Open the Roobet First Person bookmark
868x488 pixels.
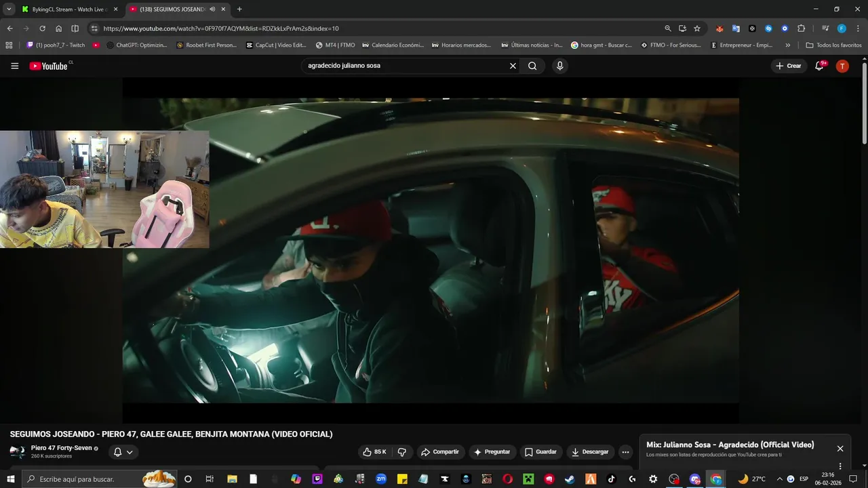[x=206, y=45]
